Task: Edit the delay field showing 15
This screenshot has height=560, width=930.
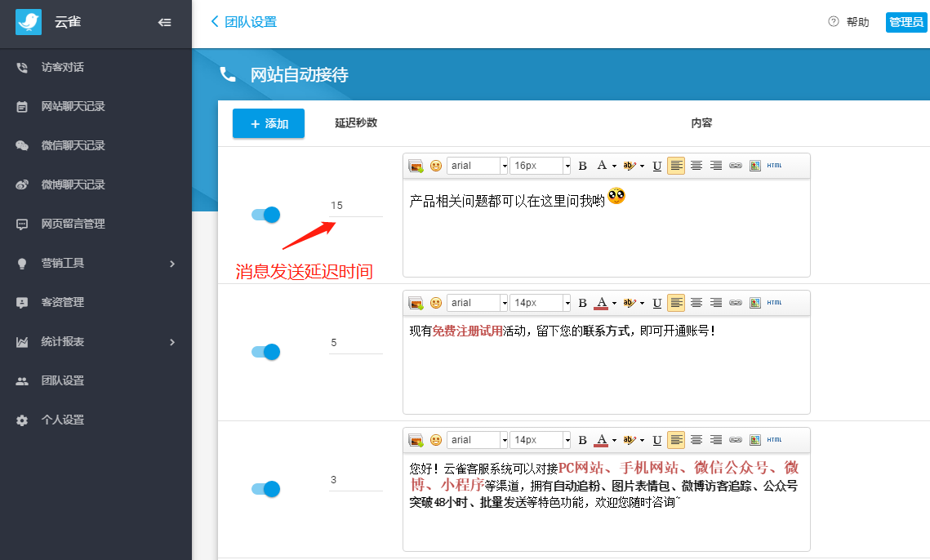Action: click(x=356, y=206)
